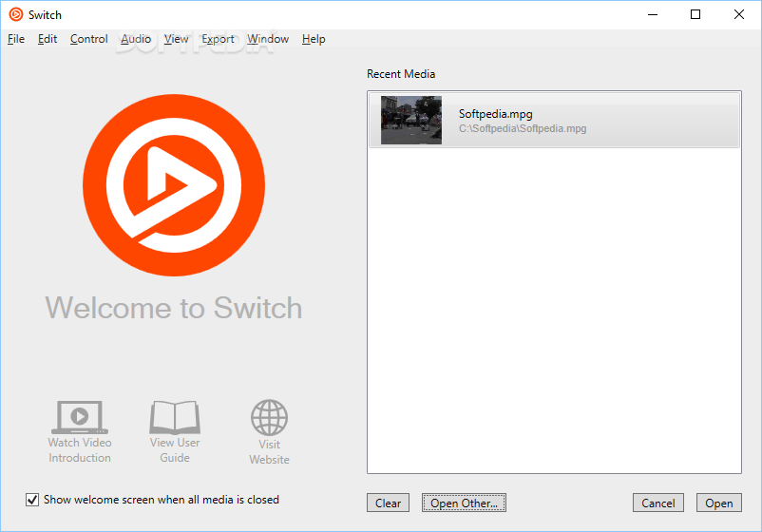
Task: Click the Clear button
Action: 388,503
